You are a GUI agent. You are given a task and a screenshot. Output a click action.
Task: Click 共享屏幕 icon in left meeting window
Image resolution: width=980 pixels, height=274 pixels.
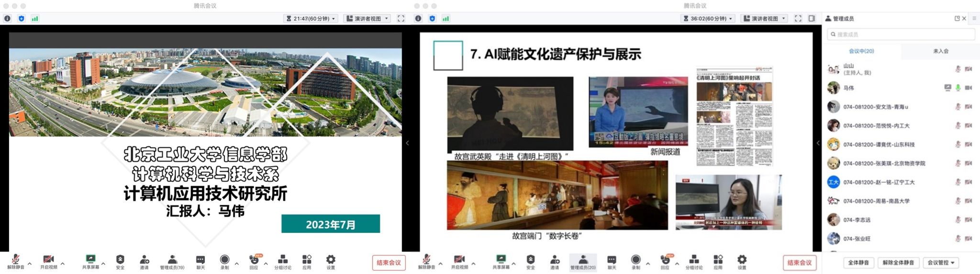(90, 260)
